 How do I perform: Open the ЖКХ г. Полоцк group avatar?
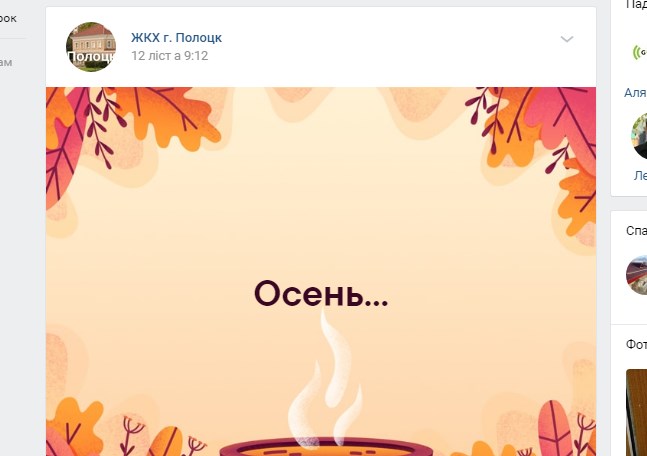click(x=91, y=47)
